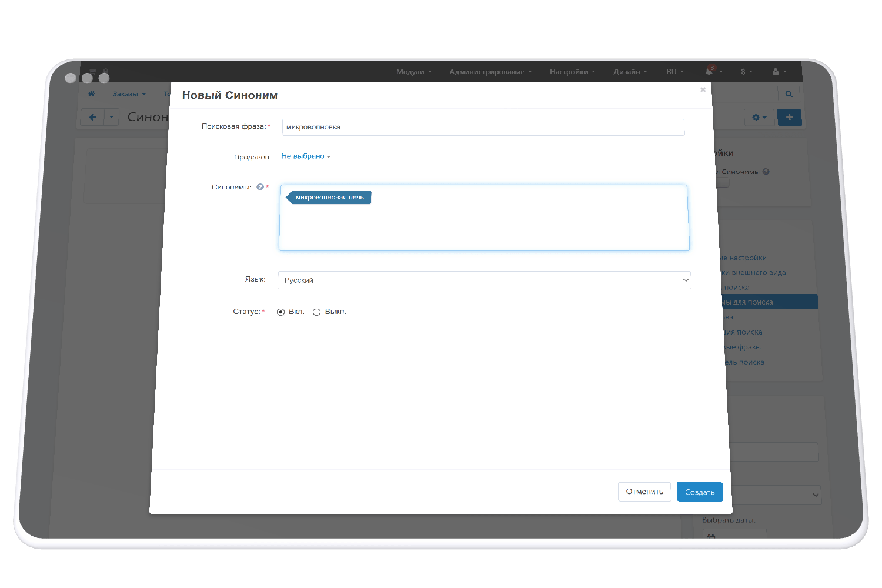Select the Выкл. status radio button
The image size is (882, 588).
[316, 312]
